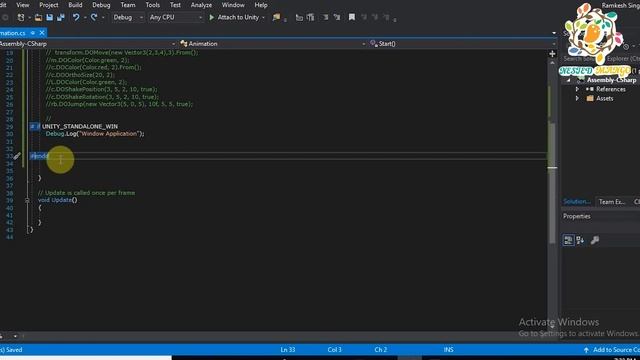The height and width of the screenshot is (360, 640).
Task: Collapse the Assembly-CSharp project node
Action: click(x=569, y=80)
